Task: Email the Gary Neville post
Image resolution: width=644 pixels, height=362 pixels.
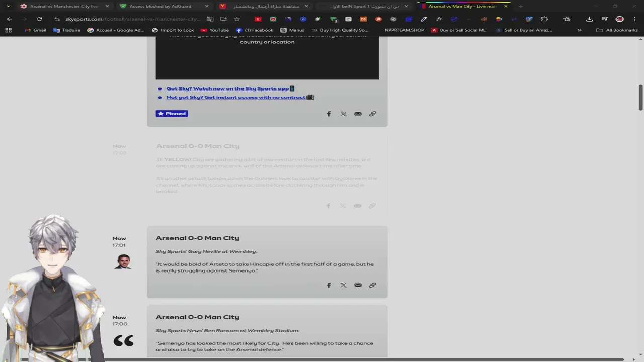Action: [x=358, y=285]
